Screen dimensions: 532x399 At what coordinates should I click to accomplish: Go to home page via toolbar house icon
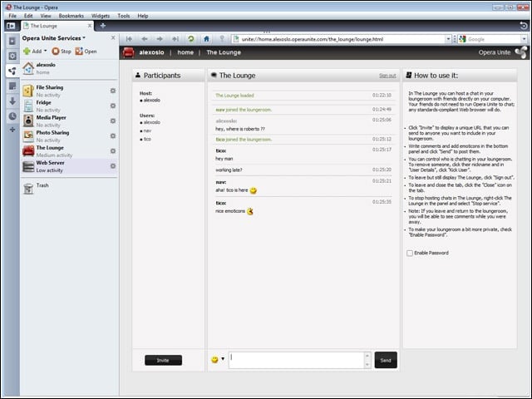[206, 39]
